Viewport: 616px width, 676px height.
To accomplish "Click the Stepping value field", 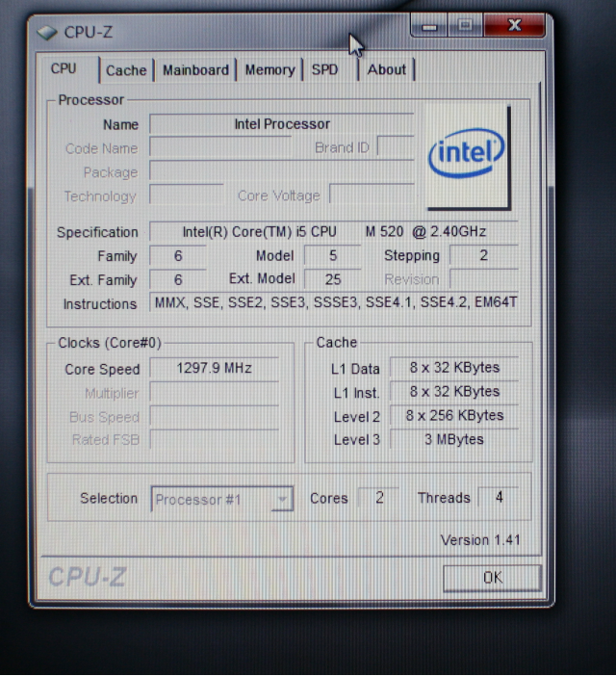I will [484, 255].
